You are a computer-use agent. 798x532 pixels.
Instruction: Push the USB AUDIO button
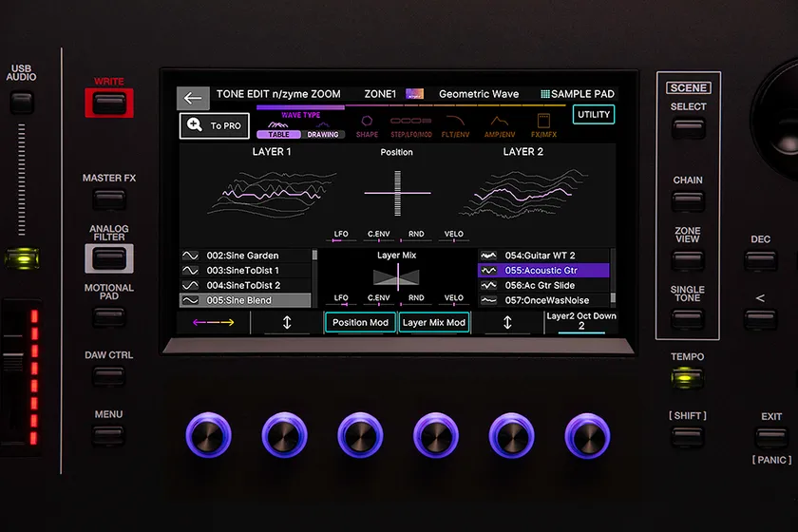coord(21,103)
